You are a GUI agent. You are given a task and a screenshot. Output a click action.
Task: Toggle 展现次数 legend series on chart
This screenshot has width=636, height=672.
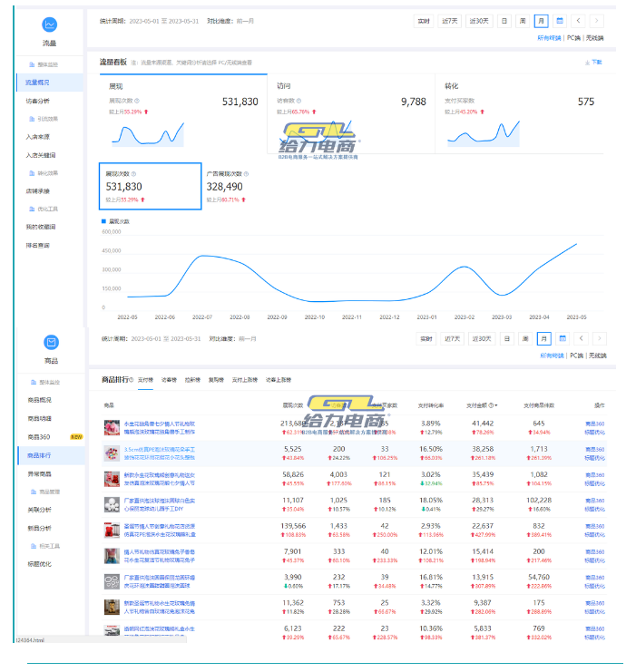(114, 220)
